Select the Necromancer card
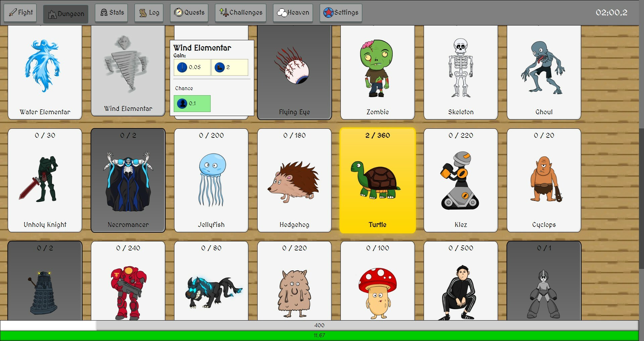Screen dimensions: 644x341 click(128, 180)
